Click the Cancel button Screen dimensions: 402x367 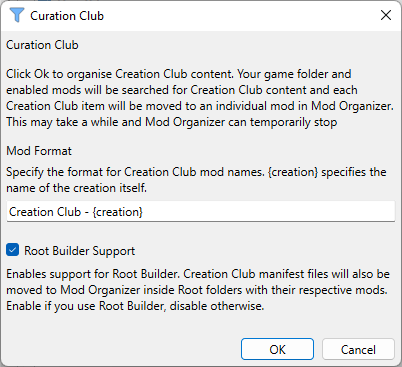[358, 349]
